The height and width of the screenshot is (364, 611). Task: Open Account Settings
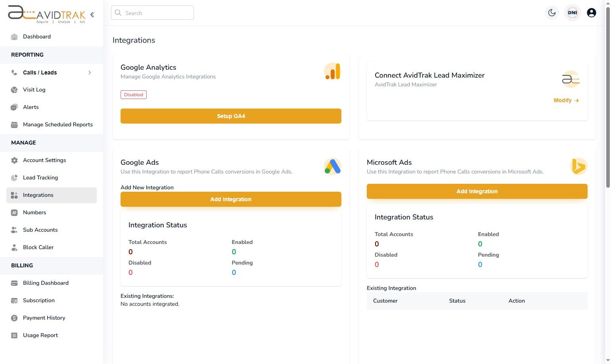[x=44, y=160]
